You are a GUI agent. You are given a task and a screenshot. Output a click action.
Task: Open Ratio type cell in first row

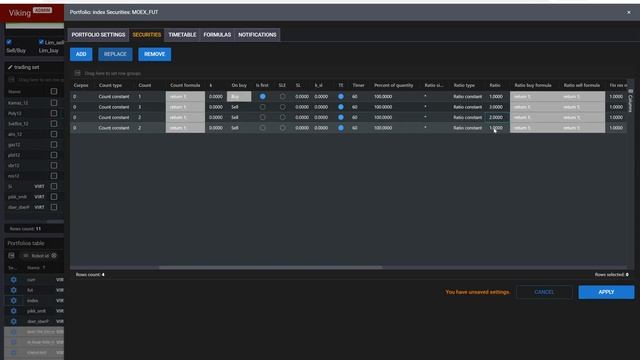(467, 97)
